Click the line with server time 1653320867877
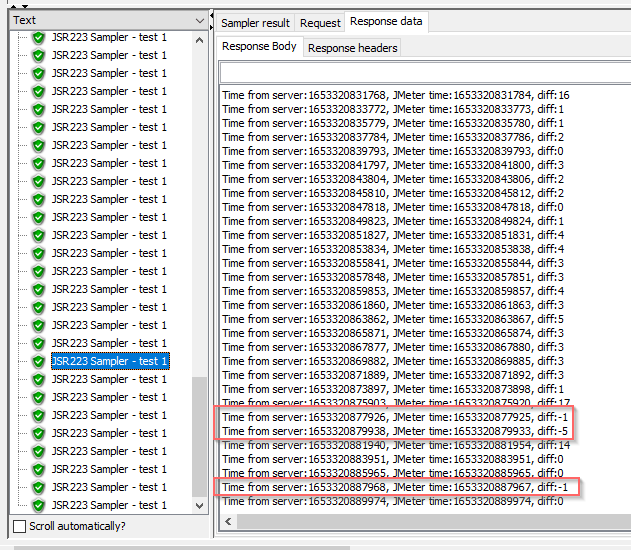The width and height of the screenshot is (631, 550). pyautogui.click(x=393, y=347)
